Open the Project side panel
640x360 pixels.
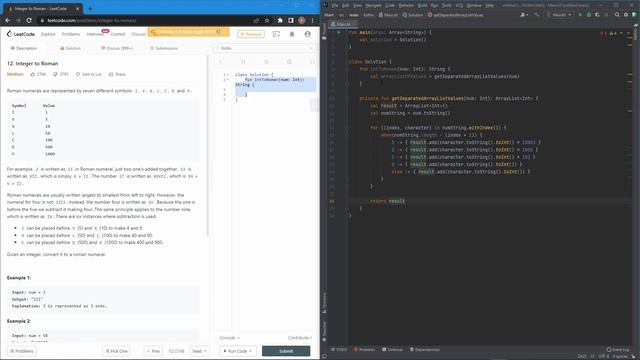[x=324, y=31]
